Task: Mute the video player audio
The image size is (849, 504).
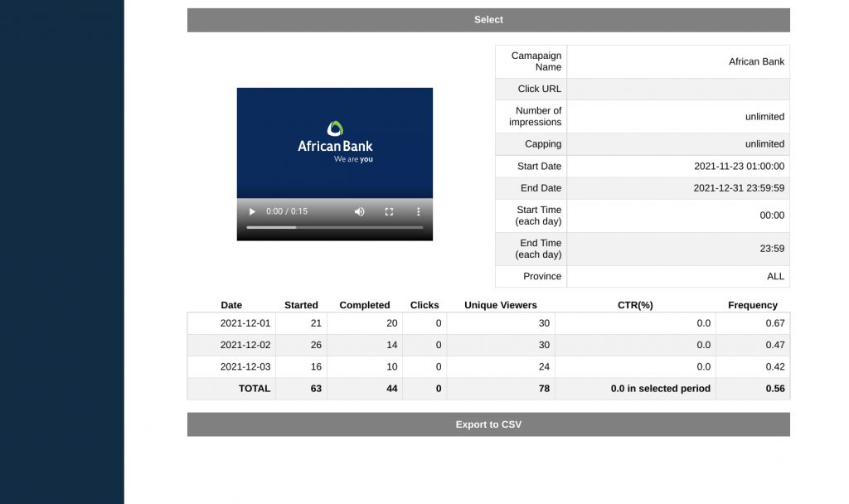Action: [x=359, y=211]
